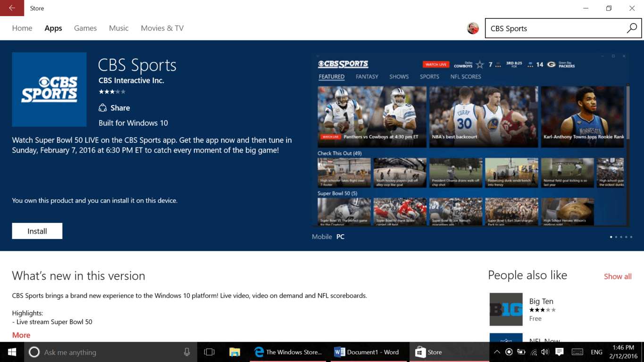Show hidden tray icons via the chevron

point(497,352)
